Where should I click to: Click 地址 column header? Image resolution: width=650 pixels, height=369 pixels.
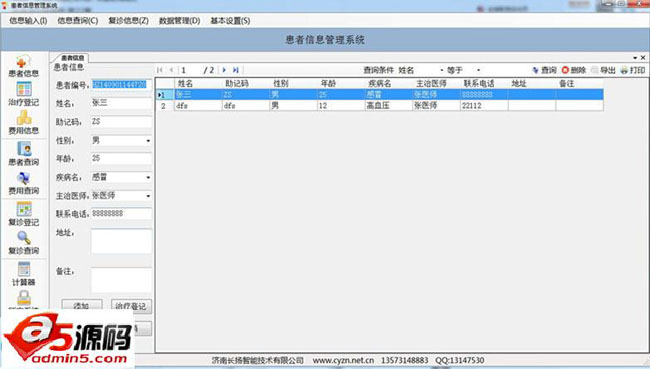[532, 83]
